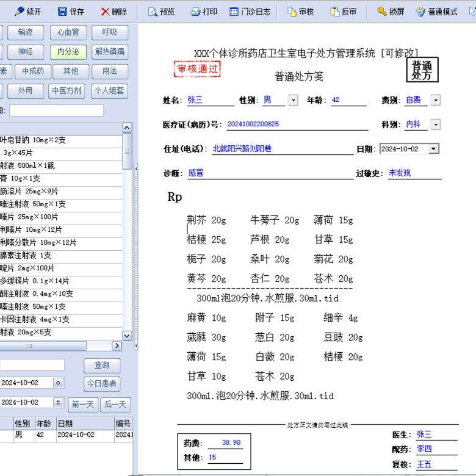Click the 今日患者 button

(102, 384)
